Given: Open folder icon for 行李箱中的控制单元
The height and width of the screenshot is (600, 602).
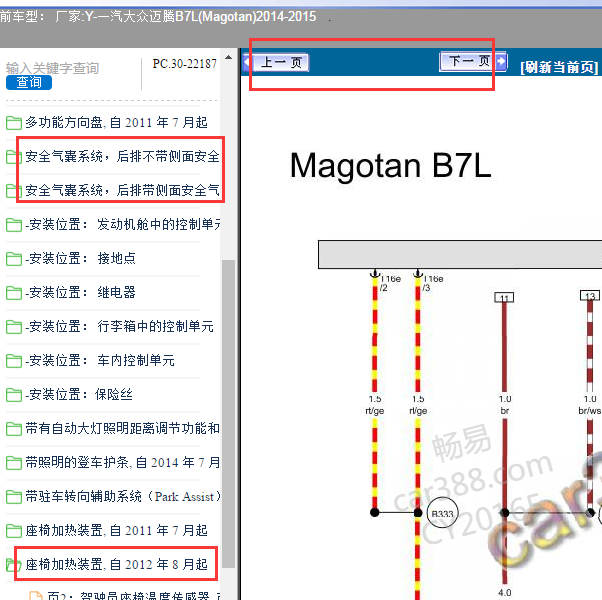Looking at the screenshot, I should pos(14,327).
